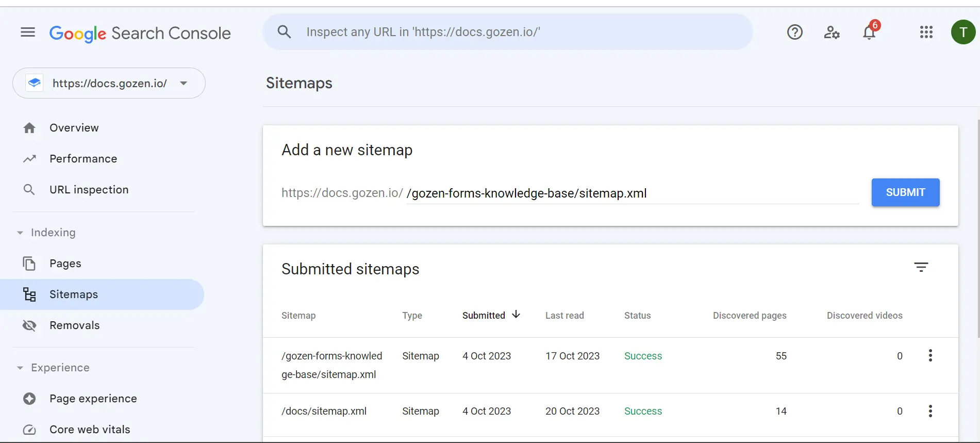The width and height of the screenshot is (980, 443).
Task: Open the account avatar T
Action: click(963, 32)
